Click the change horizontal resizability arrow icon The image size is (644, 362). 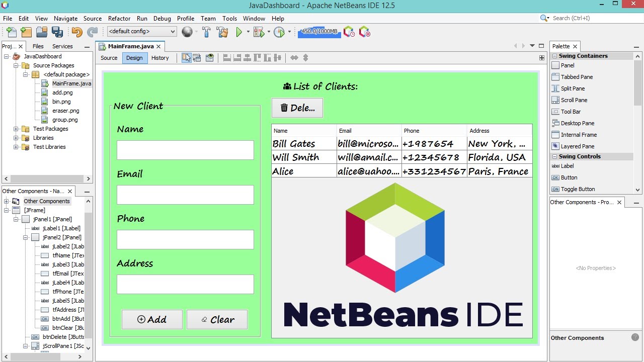click(294, 58)
